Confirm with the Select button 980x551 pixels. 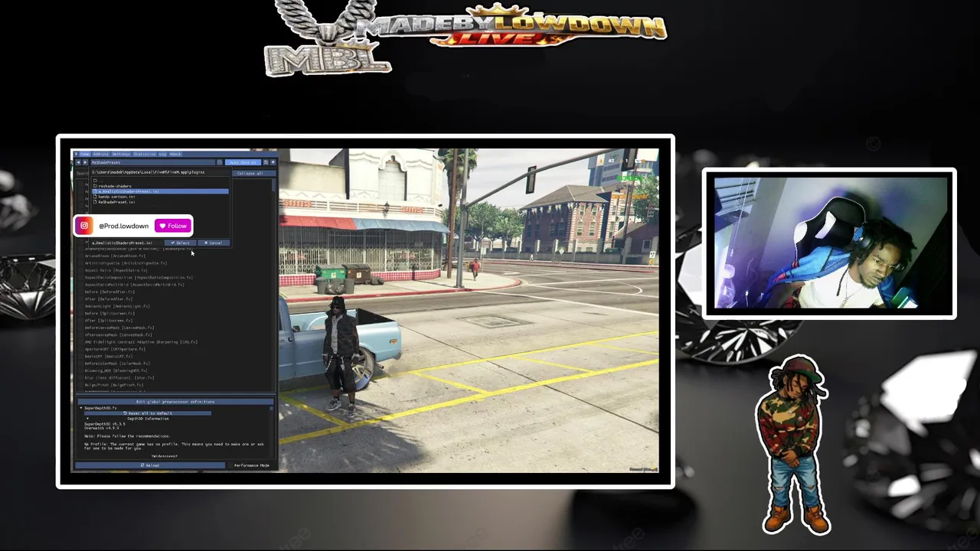181,243
